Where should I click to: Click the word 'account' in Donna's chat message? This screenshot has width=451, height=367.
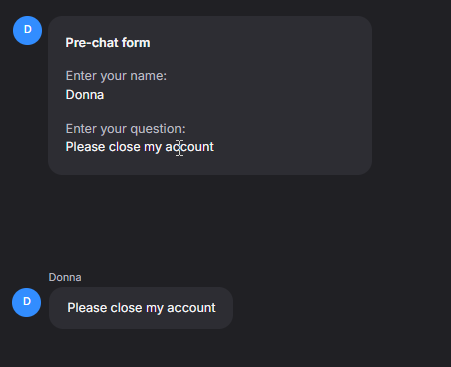191,308
